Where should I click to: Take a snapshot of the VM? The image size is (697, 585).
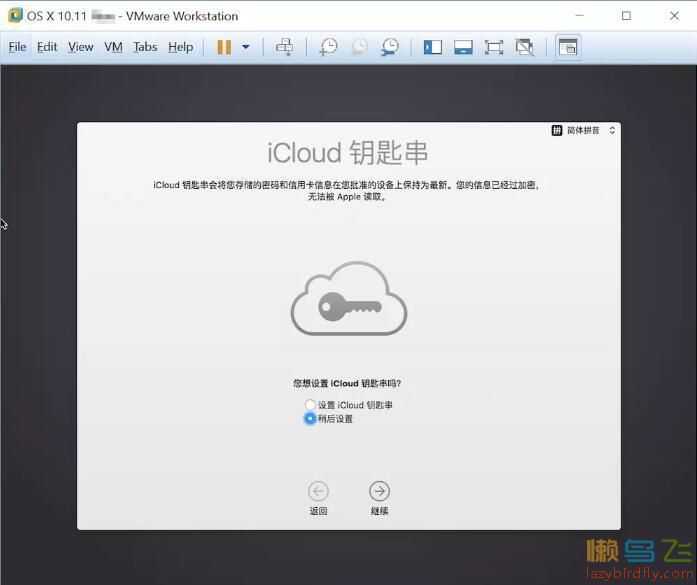329,47
